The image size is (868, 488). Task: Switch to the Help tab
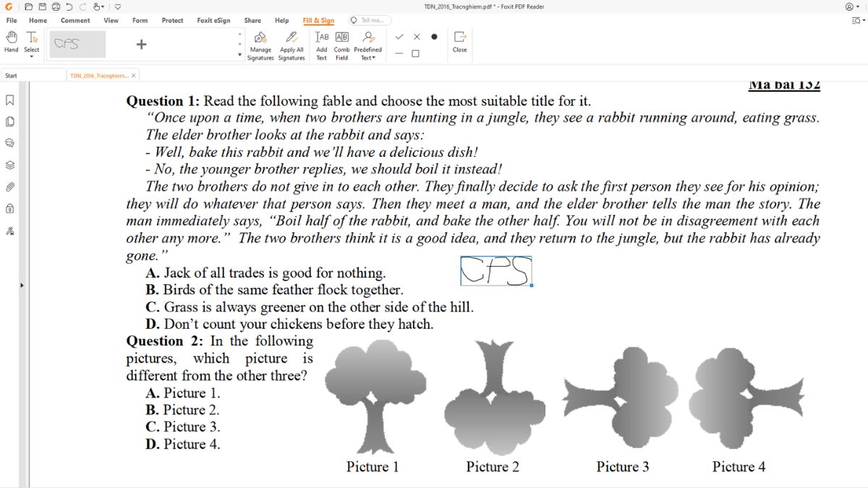pyautogui.click(x=281, y=20)
